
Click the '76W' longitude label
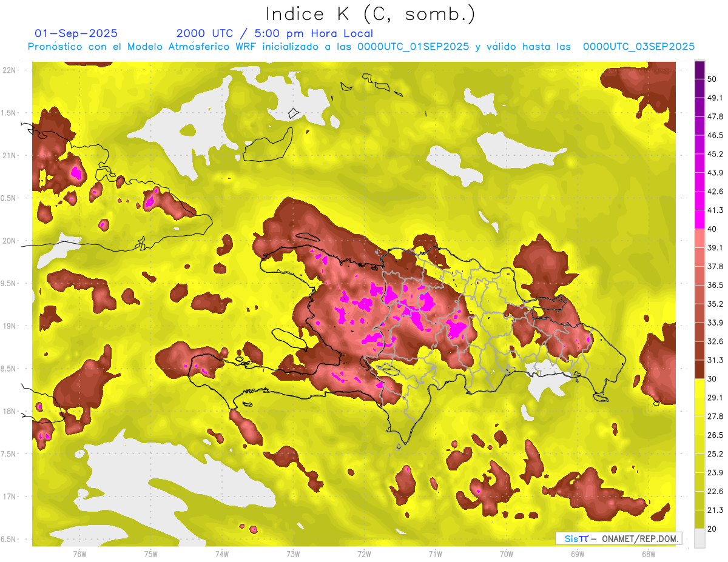79,554
